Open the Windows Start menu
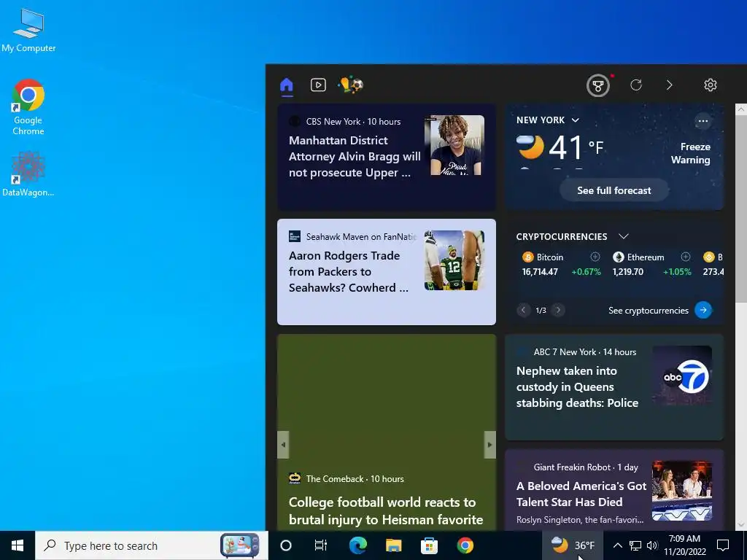 [18, 545]
